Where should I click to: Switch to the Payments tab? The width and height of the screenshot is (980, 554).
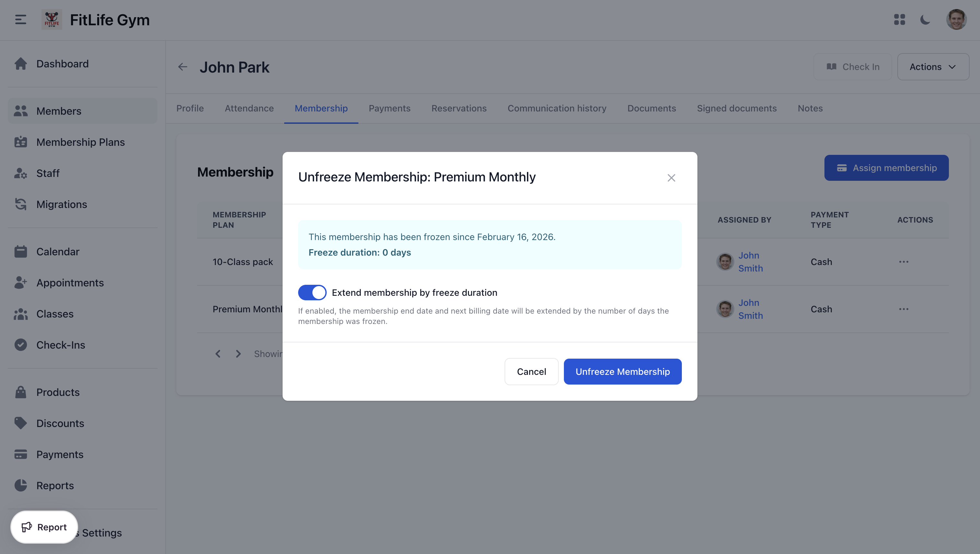(389, 109)
